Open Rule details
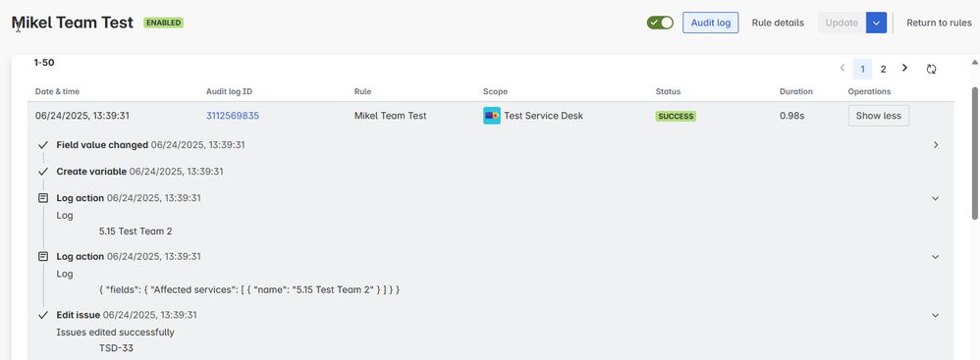 [778, 23]
